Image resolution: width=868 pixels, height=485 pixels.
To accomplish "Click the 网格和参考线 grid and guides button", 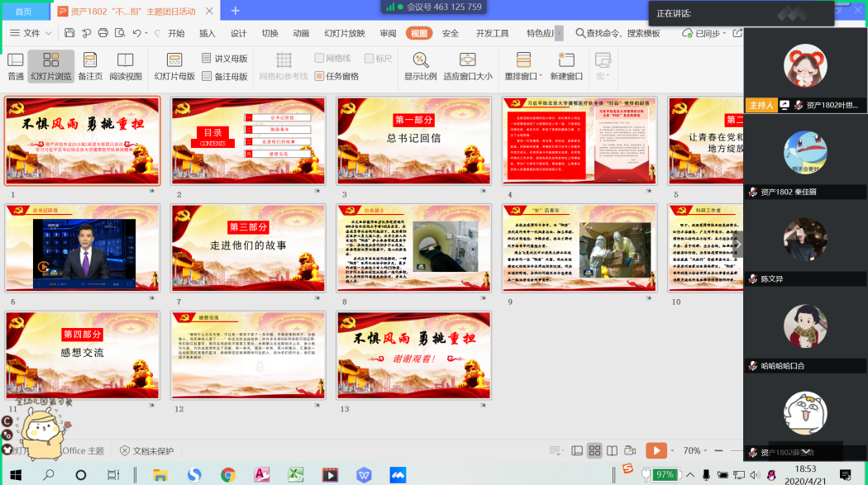I will pyautogui.click(x=284, y=66).
